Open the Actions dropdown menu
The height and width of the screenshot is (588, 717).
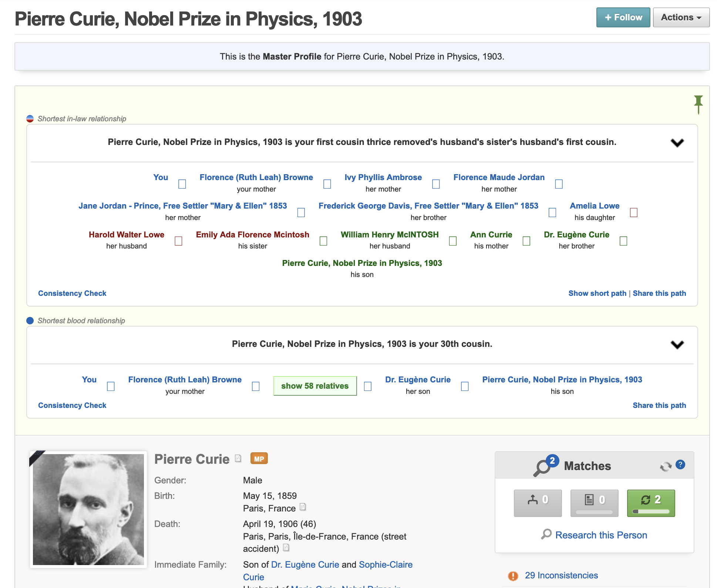click(681, 17)
